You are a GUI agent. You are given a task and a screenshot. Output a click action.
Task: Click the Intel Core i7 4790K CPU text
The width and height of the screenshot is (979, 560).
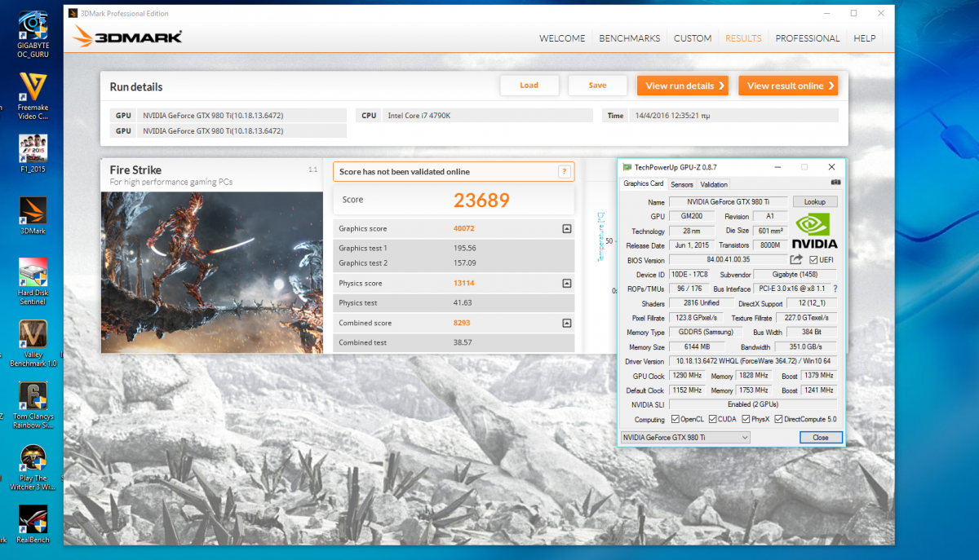pyautogui.click(x=419, y=116)
